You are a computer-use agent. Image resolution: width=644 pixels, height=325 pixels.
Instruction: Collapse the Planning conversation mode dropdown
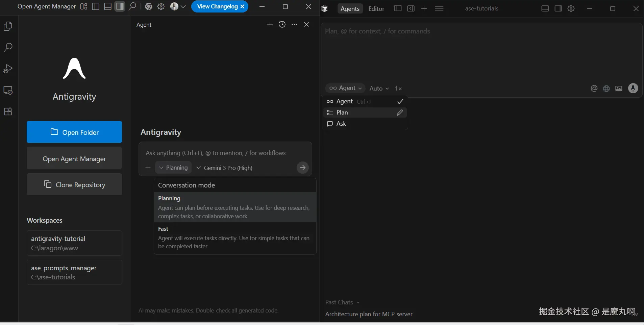coord(173,168)
